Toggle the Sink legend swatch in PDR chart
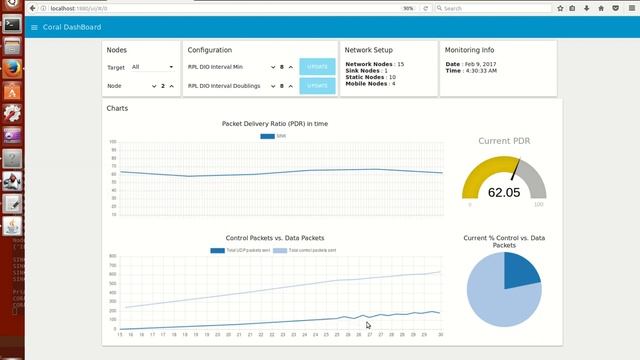The height and width of the screenshot is (360, 640). point(267,136)
